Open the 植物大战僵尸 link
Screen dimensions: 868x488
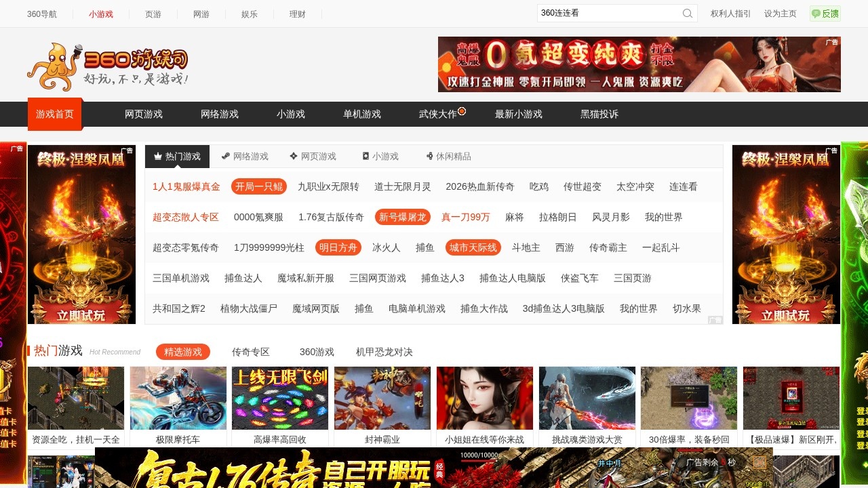point(249,308)
